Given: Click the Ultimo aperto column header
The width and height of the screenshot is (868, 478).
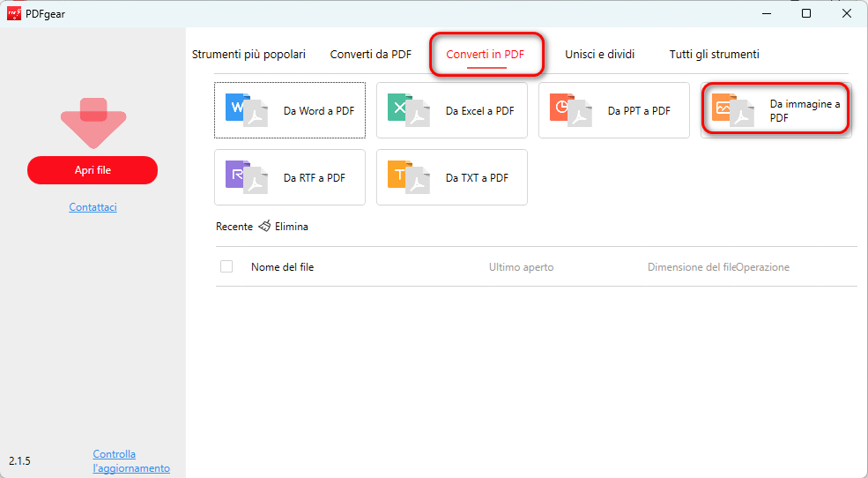Looking at the screenshot, I should click(521, 267).
